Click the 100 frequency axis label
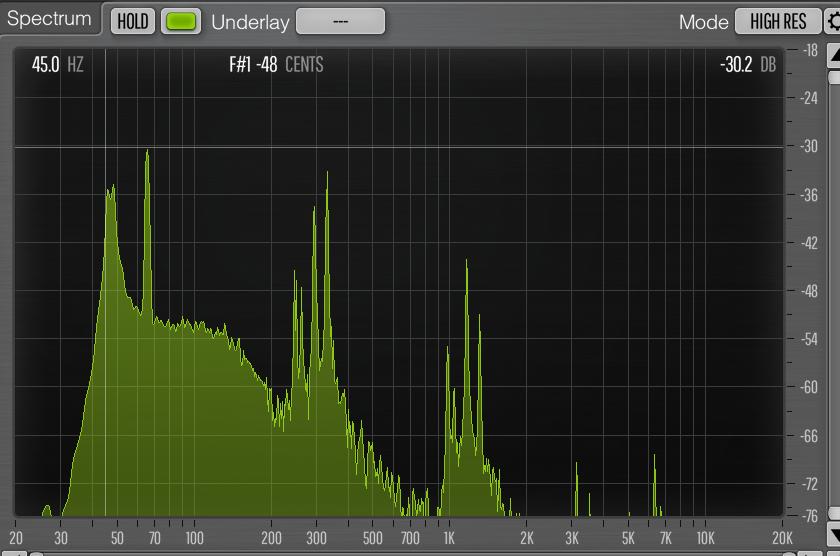 tap(194, 538)
